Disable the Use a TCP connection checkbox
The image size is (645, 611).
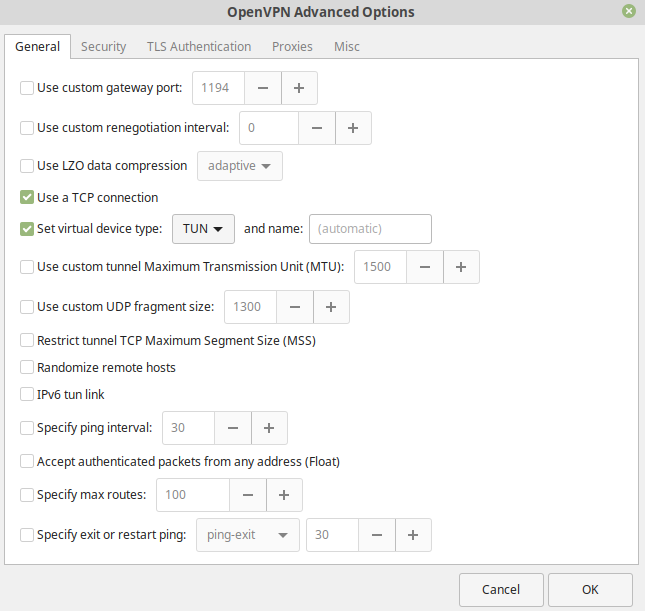[x=27, y=198]
